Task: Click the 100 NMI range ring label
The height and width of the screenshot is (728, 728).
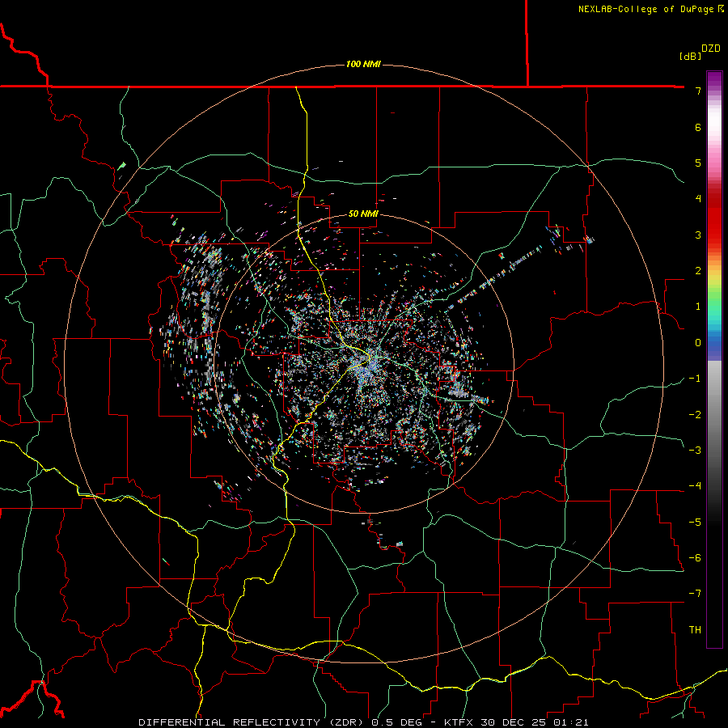Action: [x=363, y=64]
